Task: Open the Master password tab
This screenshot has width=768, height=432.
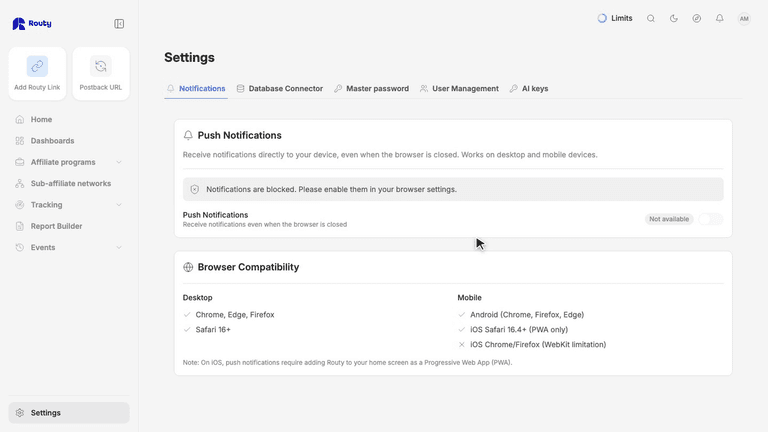Action: click(371, 89)
